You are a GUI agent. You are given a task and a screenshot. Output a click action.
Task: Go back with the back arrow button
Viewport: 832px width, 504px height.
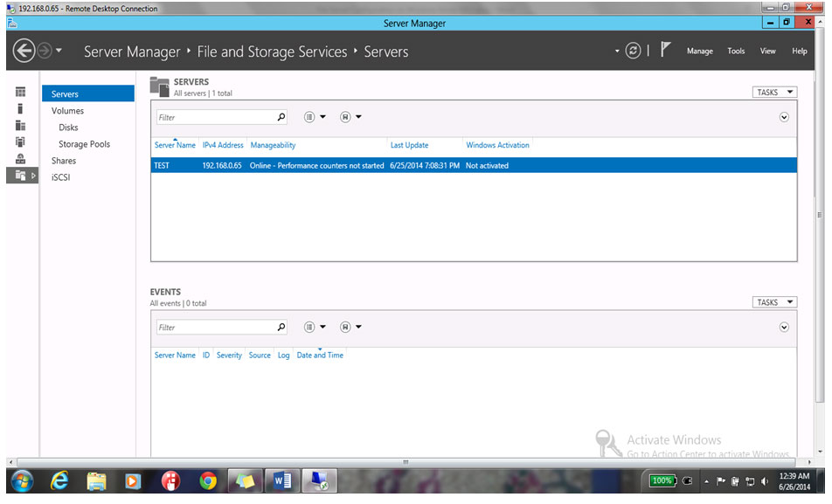(x=24, y=51)
